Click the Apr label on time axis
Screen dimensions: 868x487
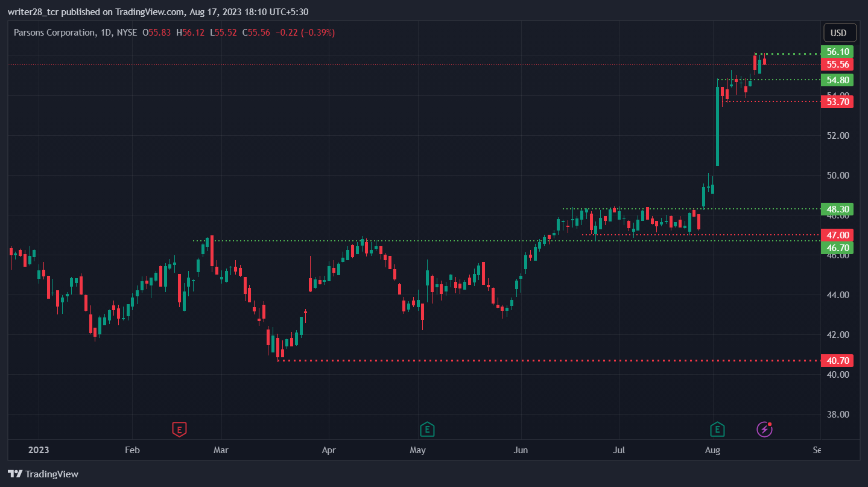pos(328,450)
